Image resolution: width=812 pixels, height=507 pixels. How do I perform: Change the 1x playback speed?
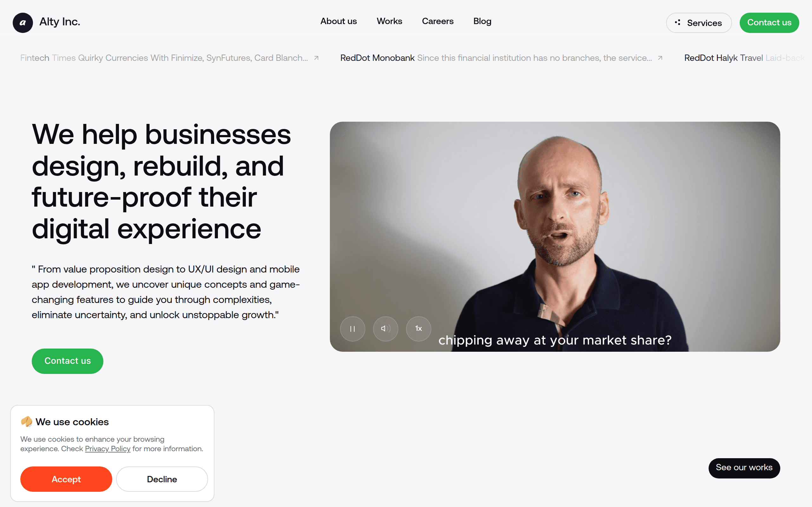pos(418,329)
